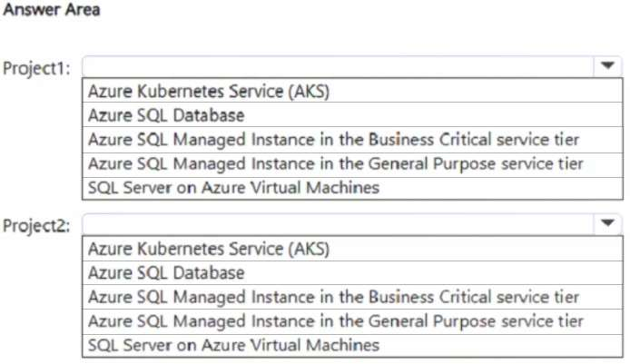Open the Project1 dropdown arrow
The height and width of the screenshot is (364, 630).
606,66
